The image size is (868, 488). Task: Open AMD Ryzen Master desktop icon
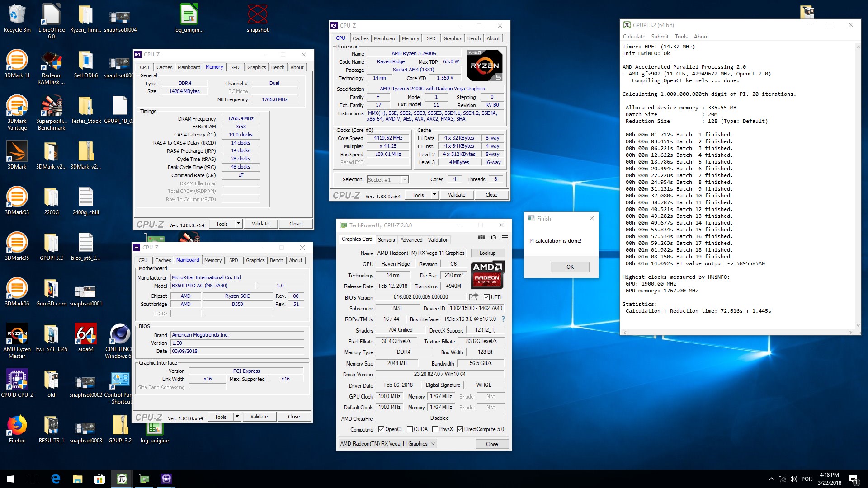pos(17,341)
